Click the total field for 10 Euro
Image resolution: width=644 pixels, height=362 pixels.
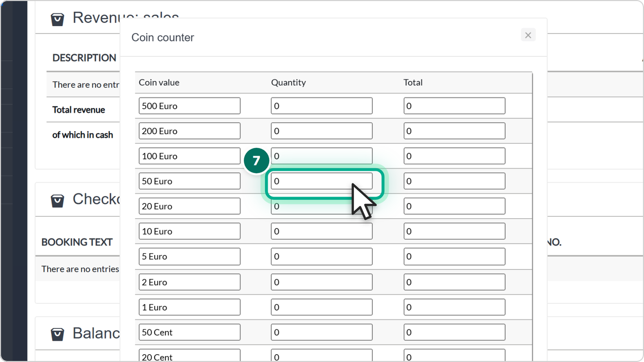pyautogui.click(x=454, y=231)
